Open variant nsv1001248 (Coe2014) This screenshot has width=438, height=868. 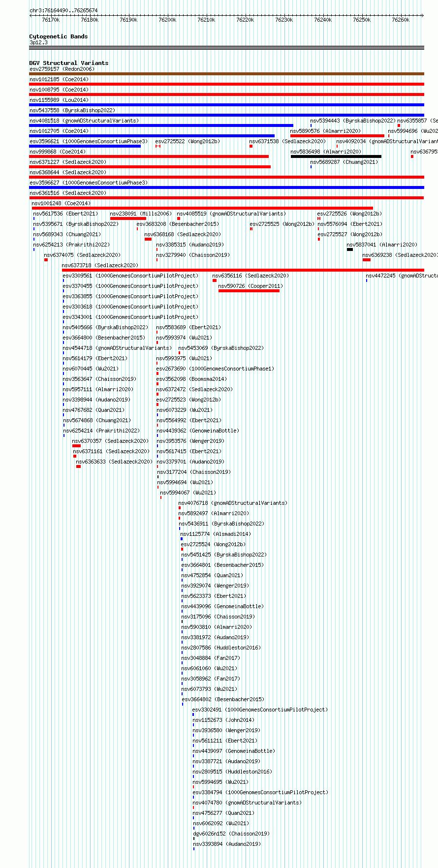pos(62,204)
